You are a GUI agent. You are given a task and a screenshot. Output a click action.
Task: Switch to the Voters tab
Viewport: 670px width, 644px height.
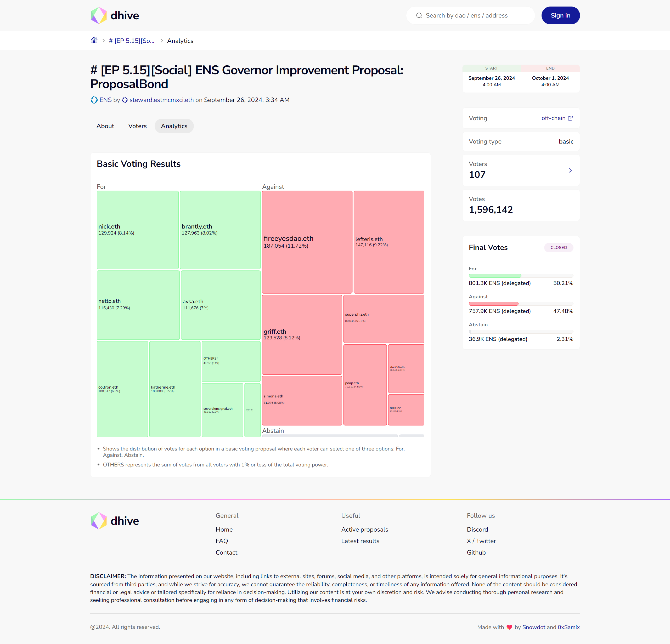click(137, 126)
